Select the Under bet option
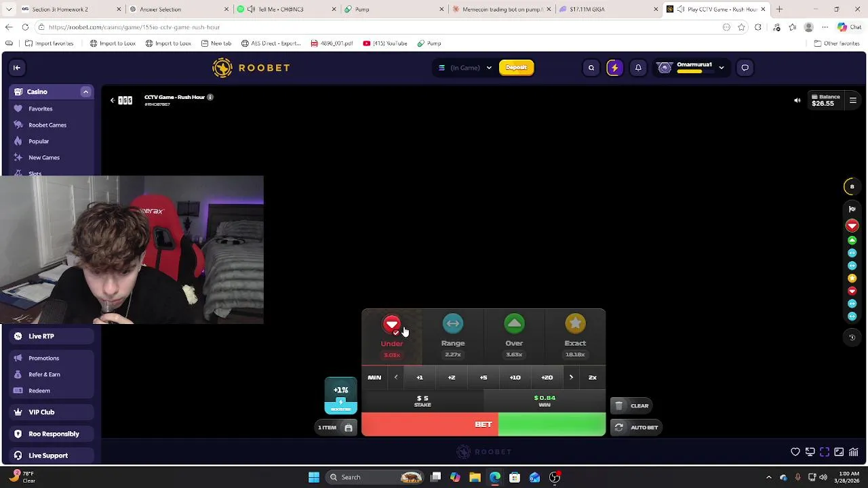Screen dimensions: 868x488 point(392,336)
